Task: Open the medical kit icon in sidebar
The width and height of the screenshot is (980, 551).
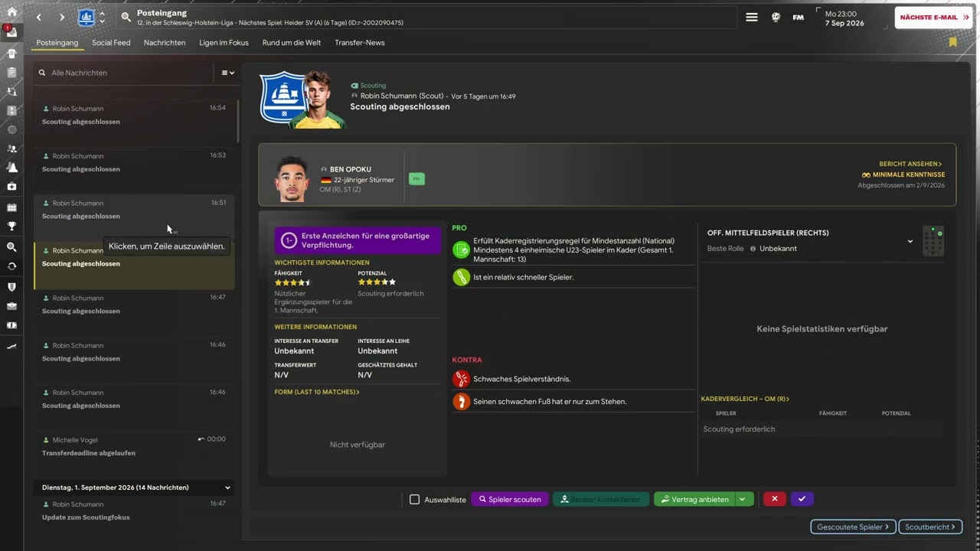Action: [x=11, y=187]
